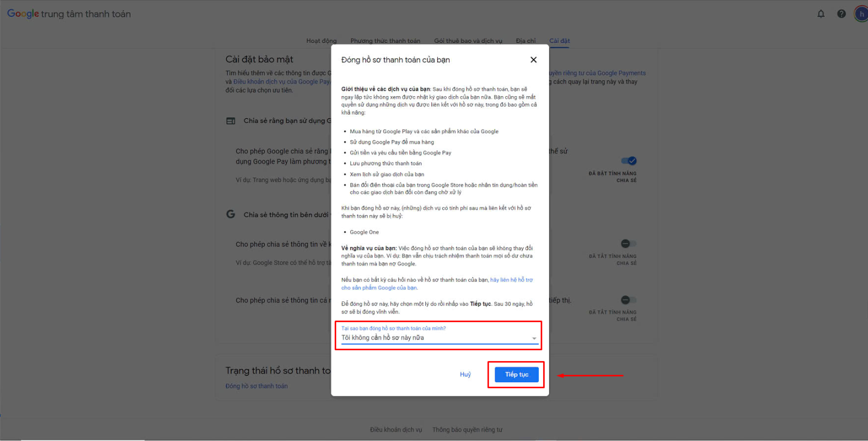Click the Google logo in header
868x441 pixels.
point(23,14)
